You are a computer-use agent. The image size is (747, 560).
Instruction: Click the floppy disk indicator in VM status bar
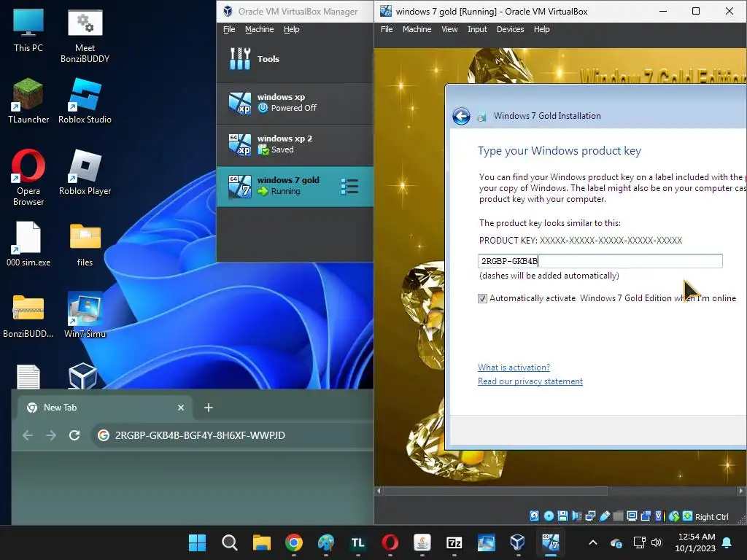coord(562,516)
